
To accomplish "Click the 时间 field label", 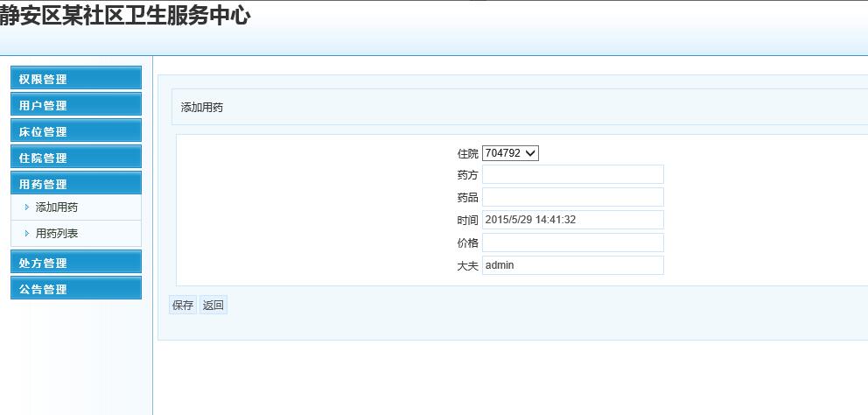I will [x=468, y=221].
